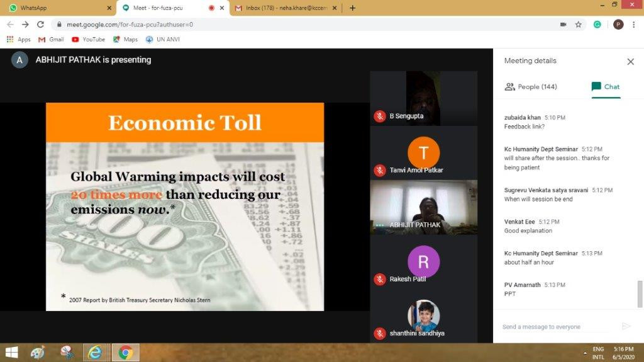Click the muted mic icon for B Sengupta
The image size is (644, 362).
(x=380, y=116)
